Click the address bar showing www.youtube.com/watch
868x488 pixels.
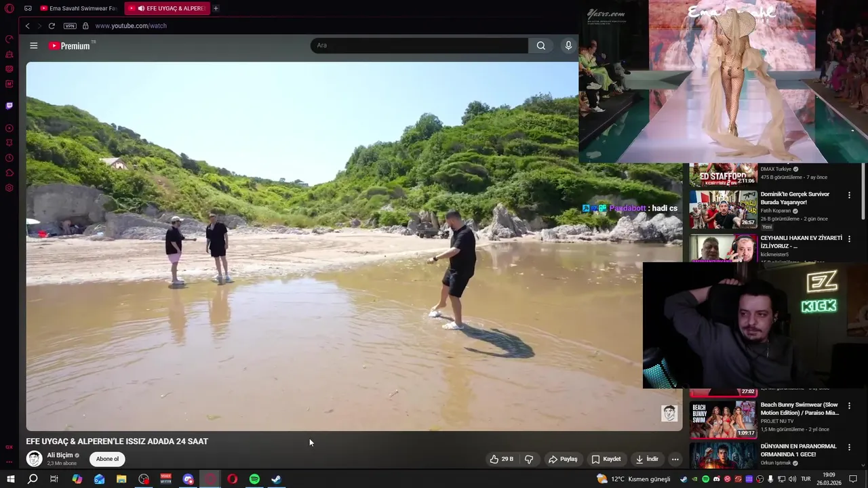coord(131,26)
